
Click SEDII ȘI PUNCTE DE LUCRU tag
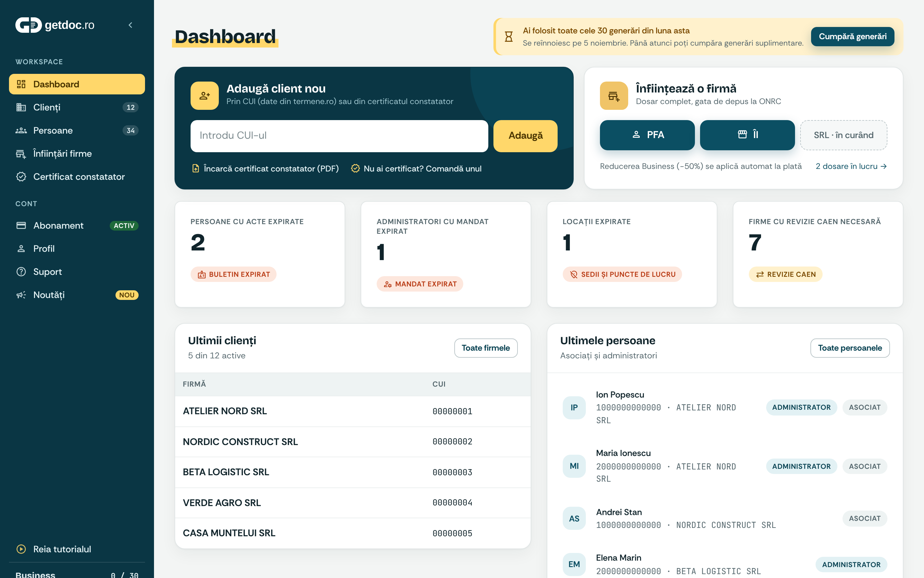[622, 275]
